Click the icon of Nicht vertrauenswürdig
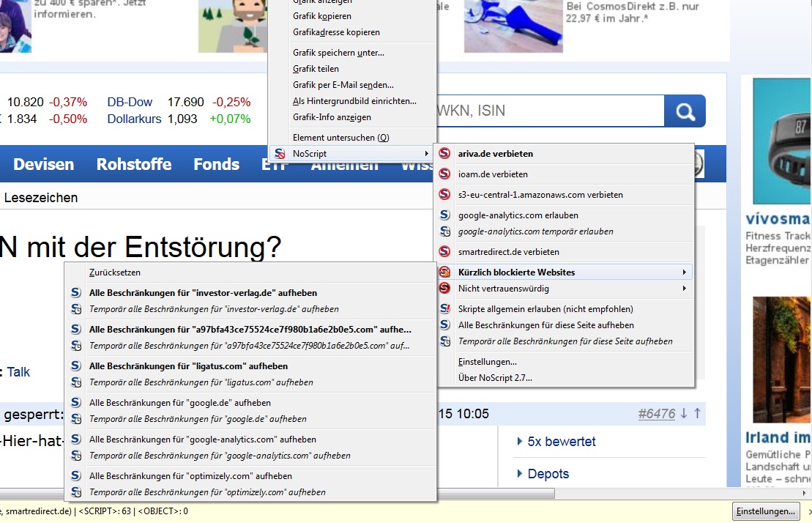812x523 pixels. coord(444,289)
